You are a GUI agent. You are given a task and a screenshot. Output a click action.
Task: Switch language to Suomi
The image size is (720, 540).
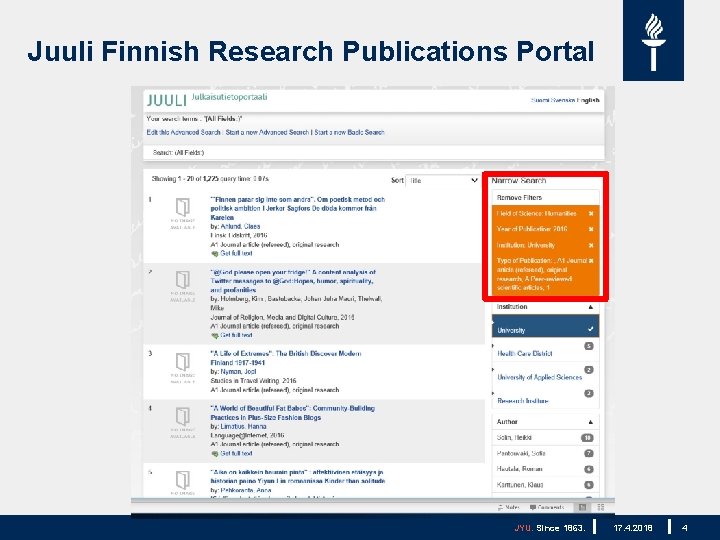click(540, 100)
